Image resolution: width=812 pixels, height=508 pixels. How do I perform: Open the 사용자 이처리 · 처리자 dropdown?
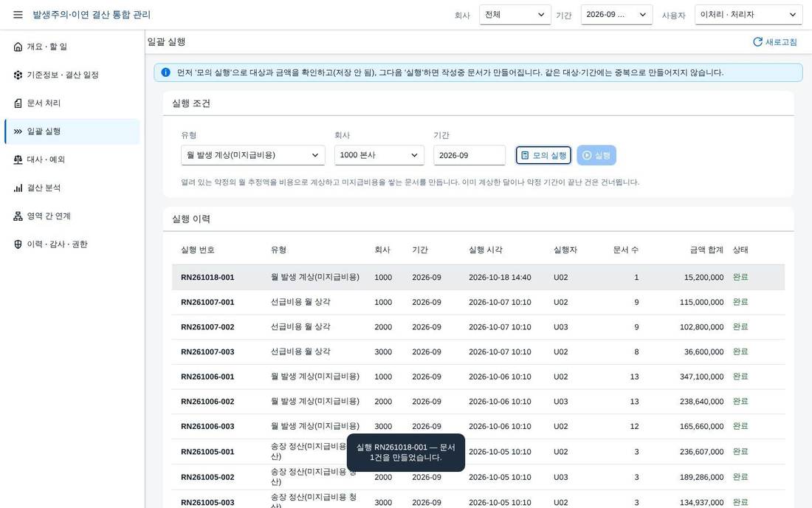point(749,15)
